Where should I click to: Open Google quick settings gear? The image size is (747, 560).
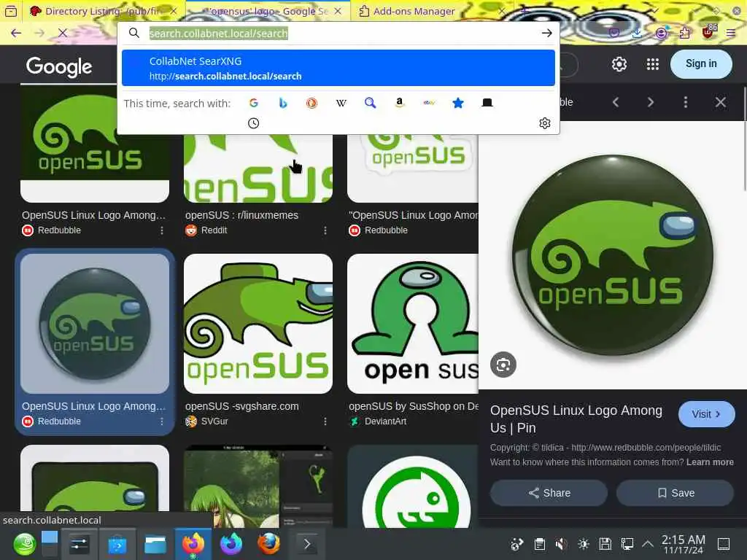point(619,64)
